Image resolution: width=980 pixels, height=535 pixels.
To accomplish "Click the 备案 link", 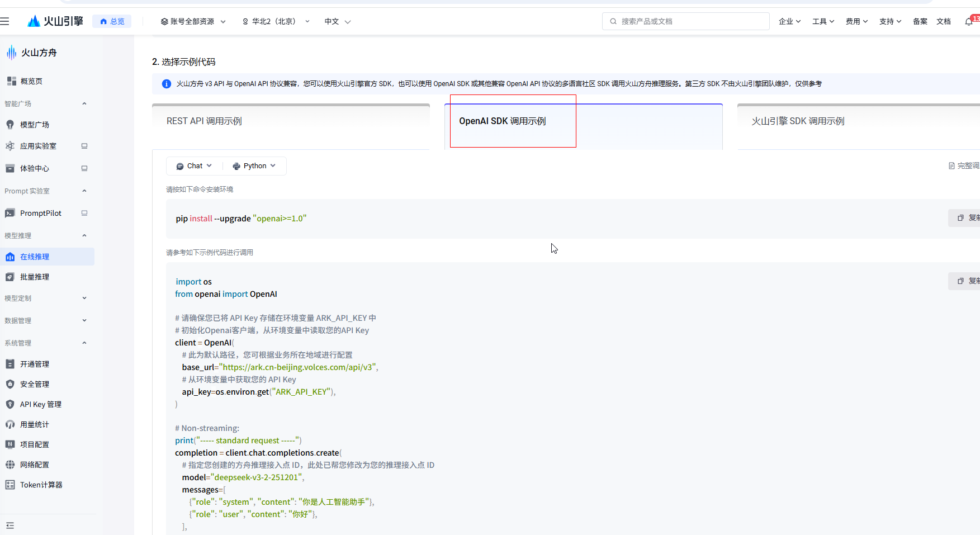I will tap(920, 21).
